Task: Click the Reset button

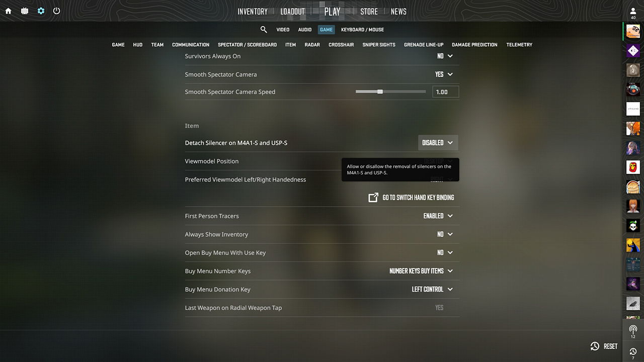Action: pyautogui.click(x=604, y=346)
